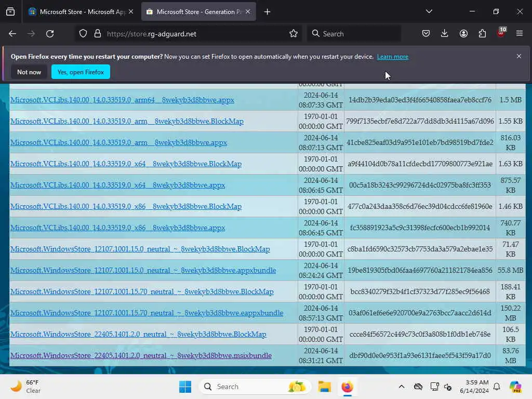Click the Not now button
The width and height of the screenshot is (532, 399).
(29, 72)
